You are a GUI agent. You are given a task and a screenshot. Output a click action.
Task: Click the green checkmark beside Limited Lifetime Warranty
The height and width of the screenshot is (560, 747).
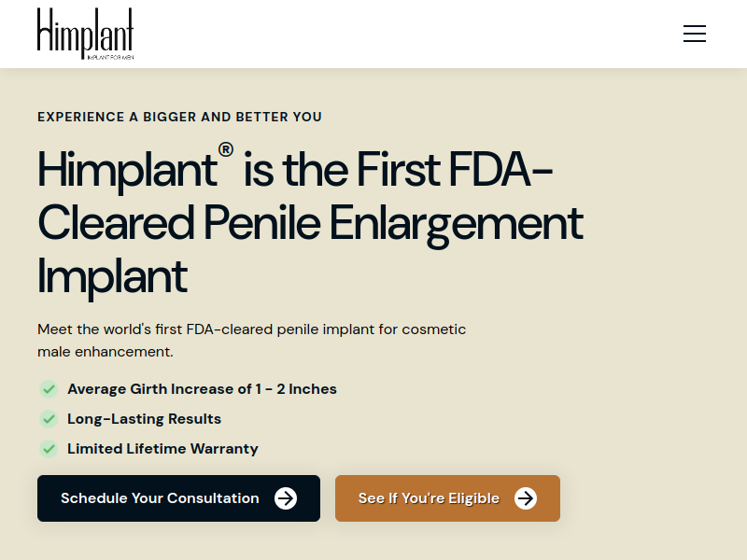click(49, 449)
